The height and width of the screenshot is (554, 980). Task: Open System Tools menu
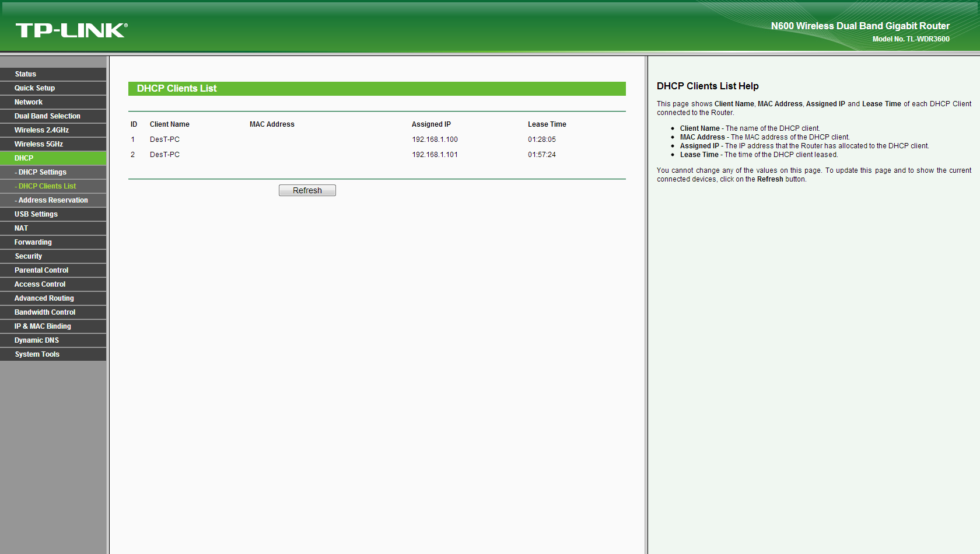53,354
